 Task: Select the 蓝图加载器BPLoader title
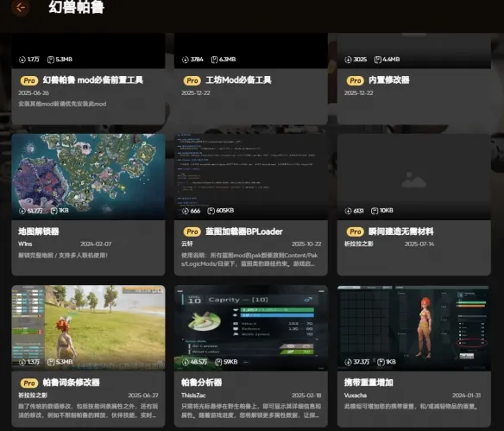coord(244,231)
